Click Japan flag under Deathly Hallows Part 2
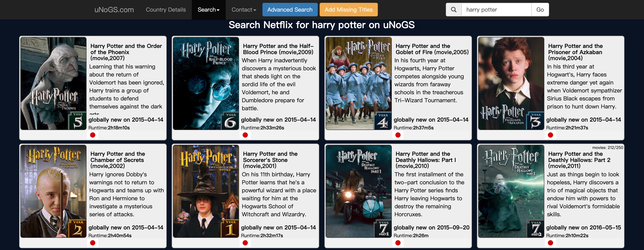The width and height of the screenshot is (644, 250). coord(550,243)
